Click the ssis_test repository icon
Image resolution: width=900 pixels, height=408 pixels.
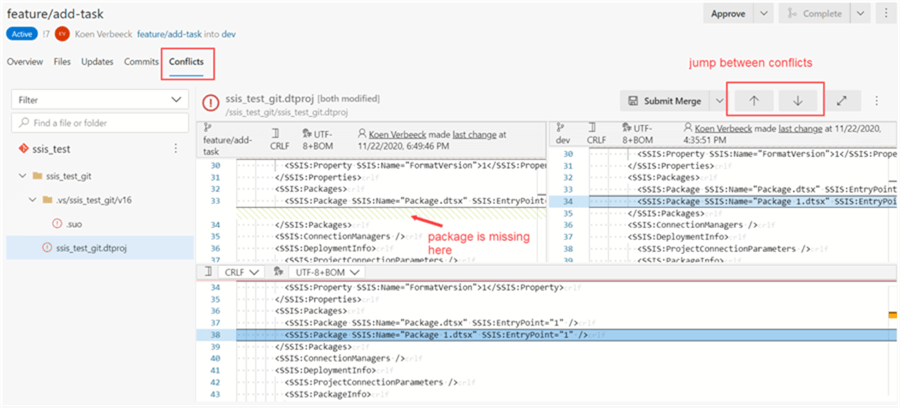click(22, 149)
